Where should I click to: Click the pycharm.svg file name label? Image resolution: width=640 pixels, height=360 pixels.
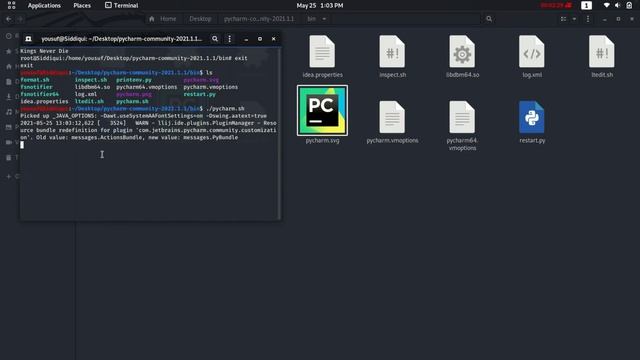pos(322,140)
